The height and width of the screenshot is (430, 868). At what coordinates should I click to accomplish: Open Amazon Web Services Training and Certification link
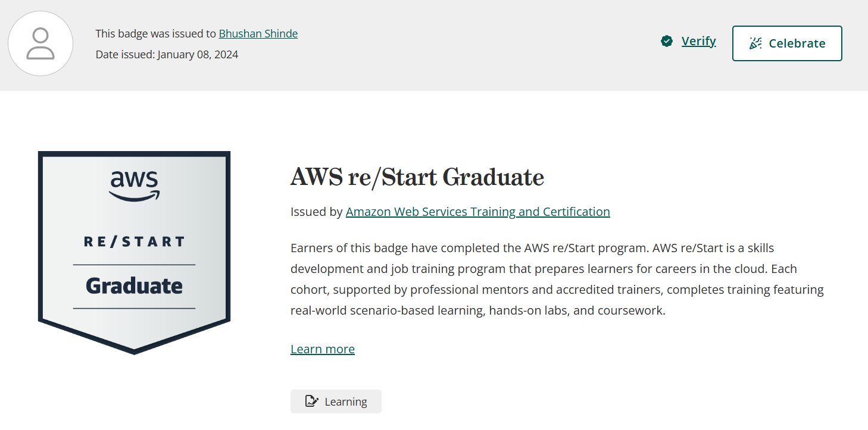pos(477,212)
